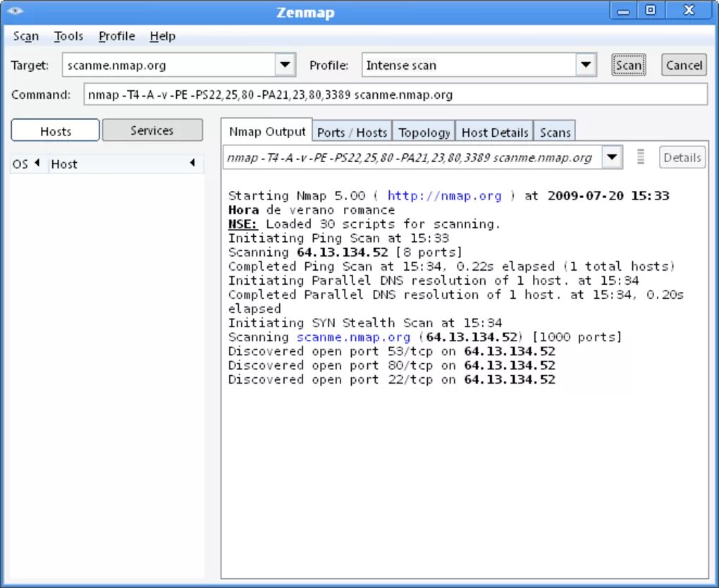This screenshot has width=719, height=588.
Task: Expand the scan command selector dropdown arrow
Action: coord(612,157)
